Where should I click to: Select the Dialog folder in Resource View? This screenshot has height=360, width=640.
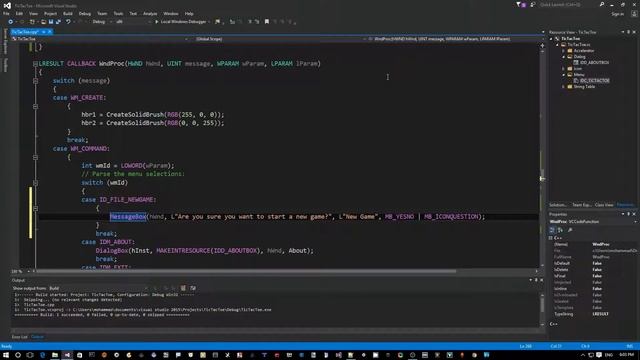click(580, 57)
